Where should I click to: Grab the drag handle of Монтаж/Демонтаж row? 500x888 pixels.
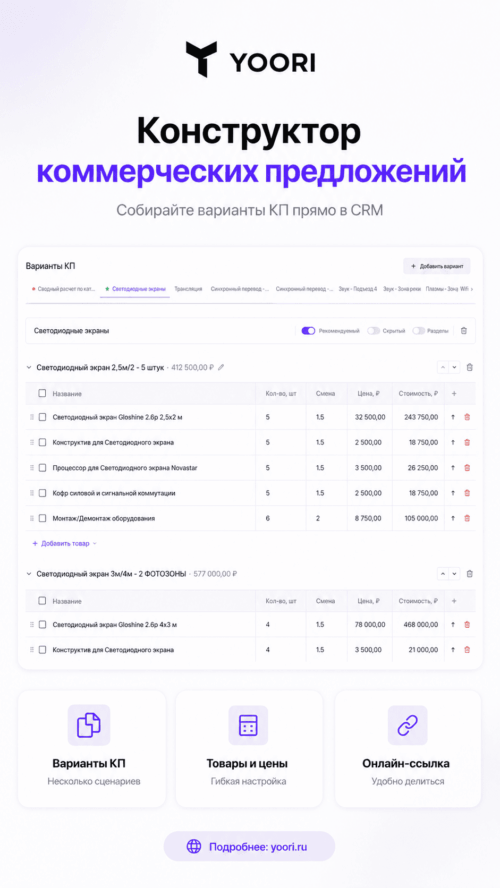point(32,518)
